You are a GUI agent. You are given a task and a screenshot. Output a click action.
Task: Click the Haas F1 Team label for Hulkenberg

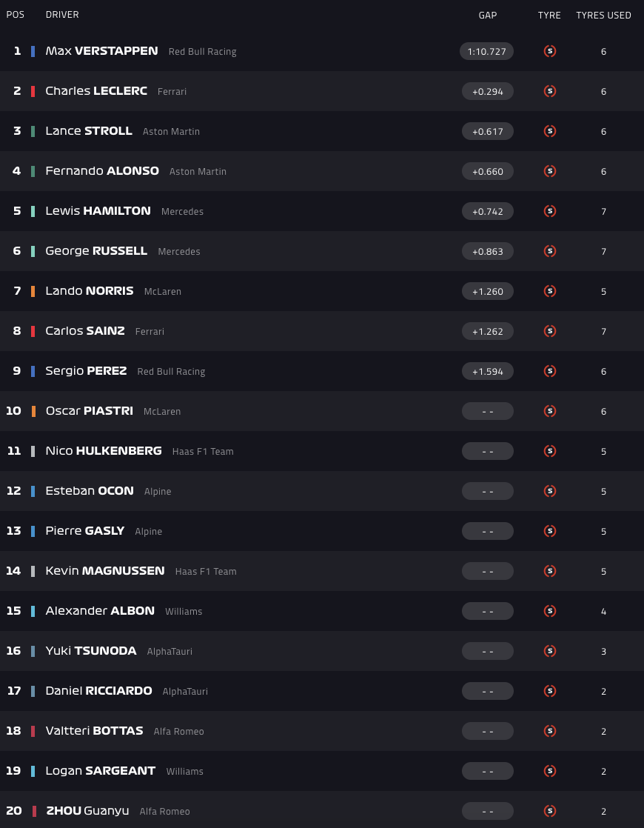pos(203,452)
